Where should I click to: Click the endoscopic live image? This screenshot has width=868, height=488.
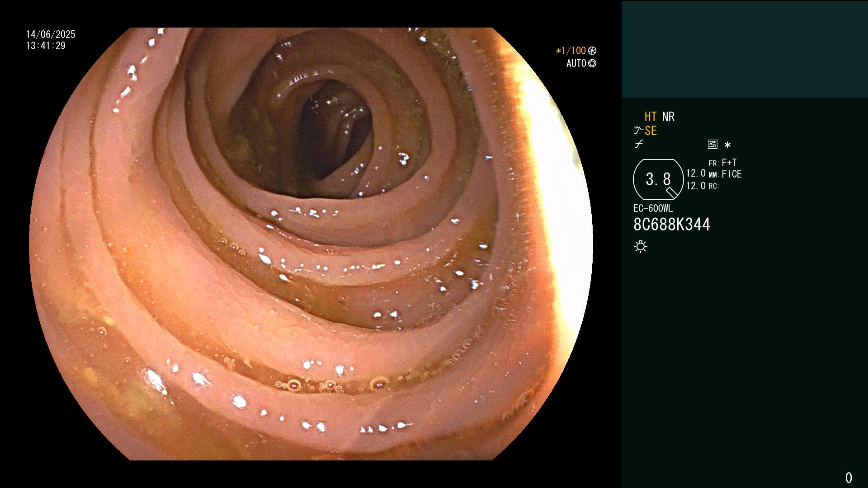pos(311,244)
